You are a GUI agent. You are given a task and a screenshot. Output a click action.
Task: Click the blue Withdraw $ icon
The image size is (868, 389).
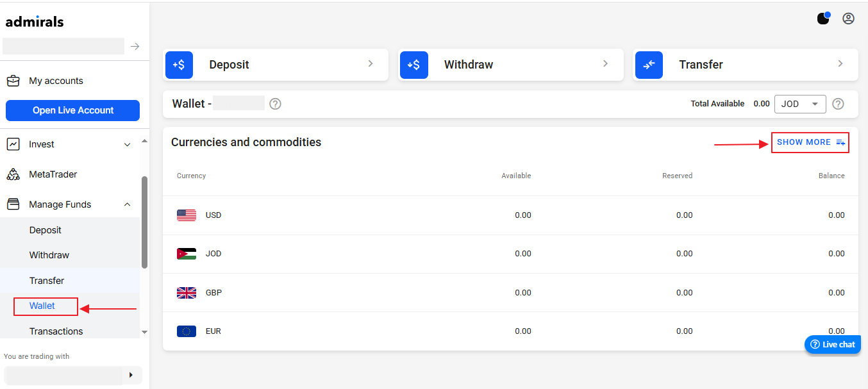414,65
